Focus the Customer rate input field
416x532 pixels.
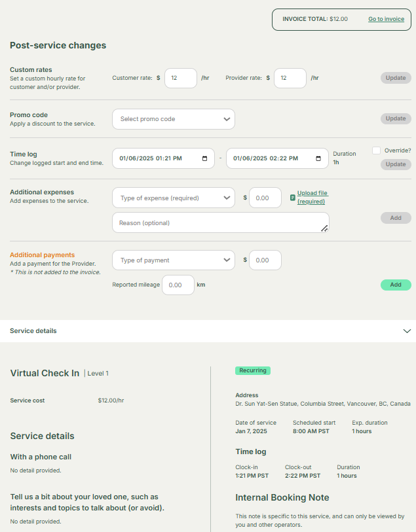pyautogui.click(x=180, y=78)
